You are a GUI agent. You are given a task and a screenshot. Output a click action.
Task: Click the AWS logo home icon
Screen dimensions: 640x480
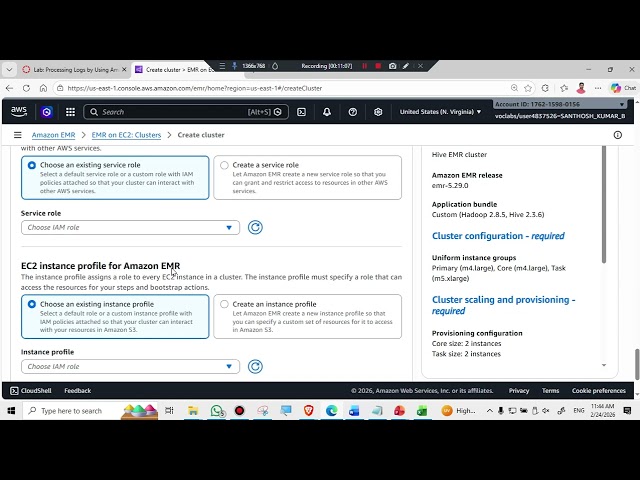coord(19,111)
